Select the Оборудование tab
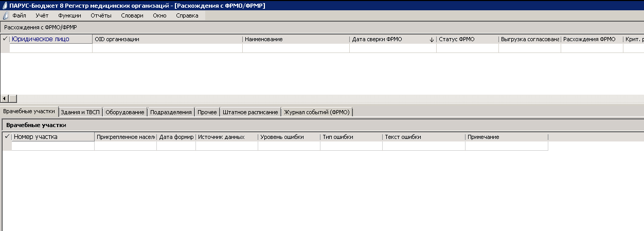The image size is (644, 231). click(125, 112)
